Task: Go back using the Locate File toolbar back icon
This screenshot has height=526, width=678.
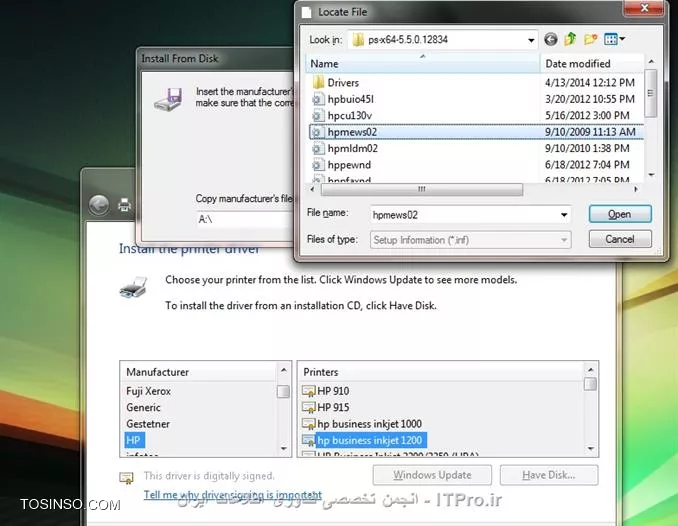Action: pos(550,40)
